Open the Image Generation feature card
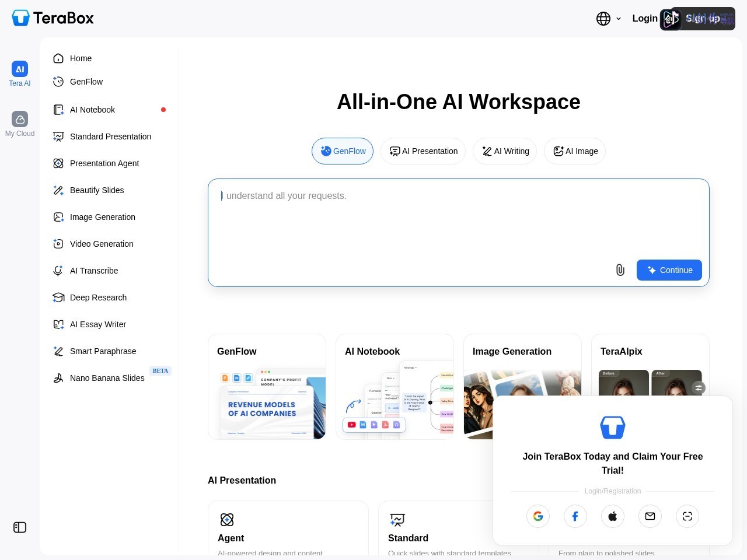 tap(522, 387)
